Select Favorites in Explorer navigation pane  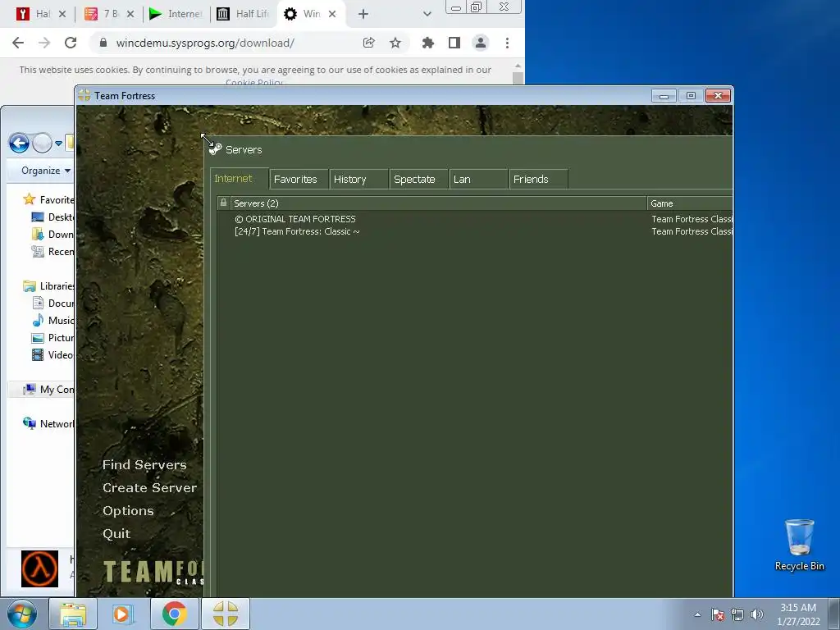(x=48, y=200)
